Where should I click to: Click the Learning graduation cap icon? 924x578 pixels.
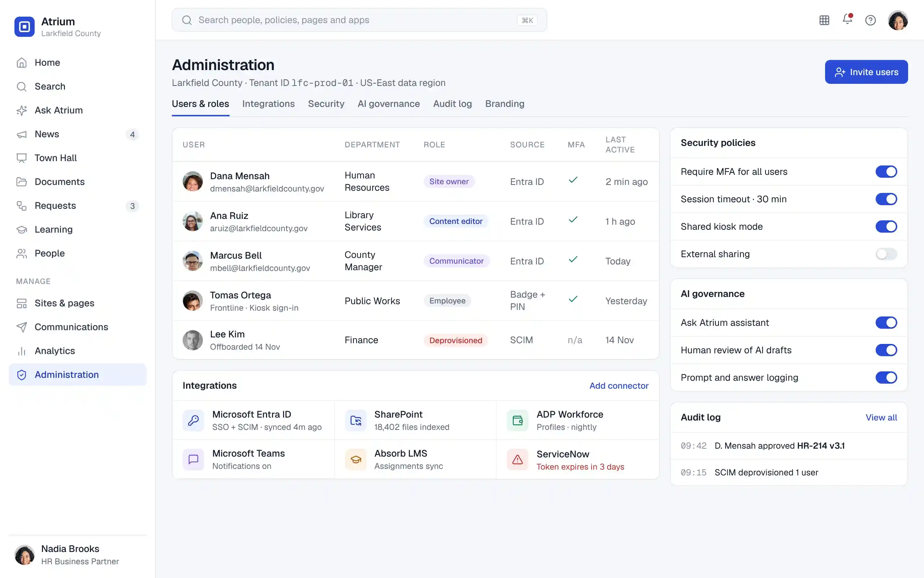coord(22,230)
